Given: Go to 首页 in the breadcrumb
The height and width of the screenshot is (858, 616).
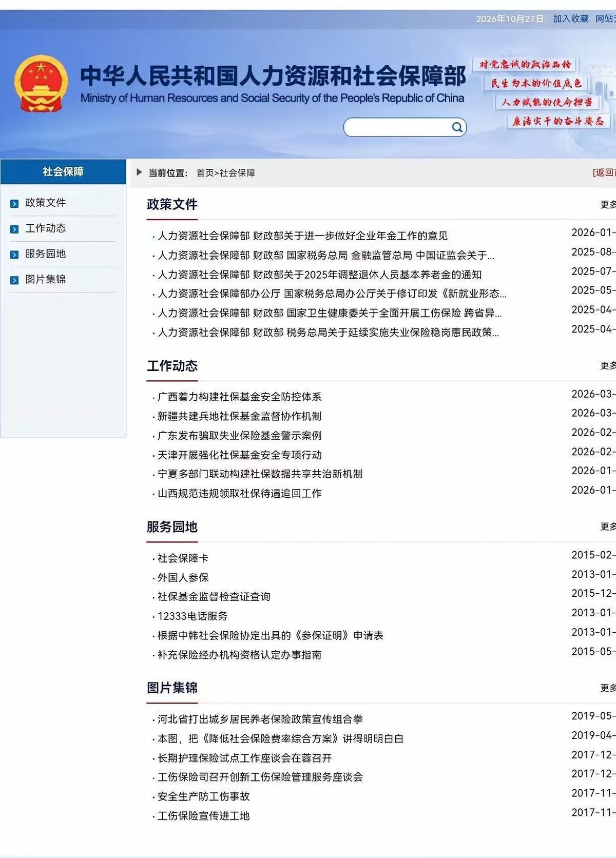Looking at the screenshot, I should tap(205, 173).
